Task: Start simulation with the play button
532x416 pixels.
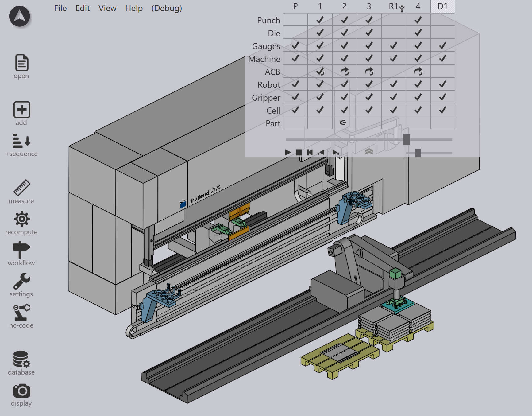Action: click(287, 152)
